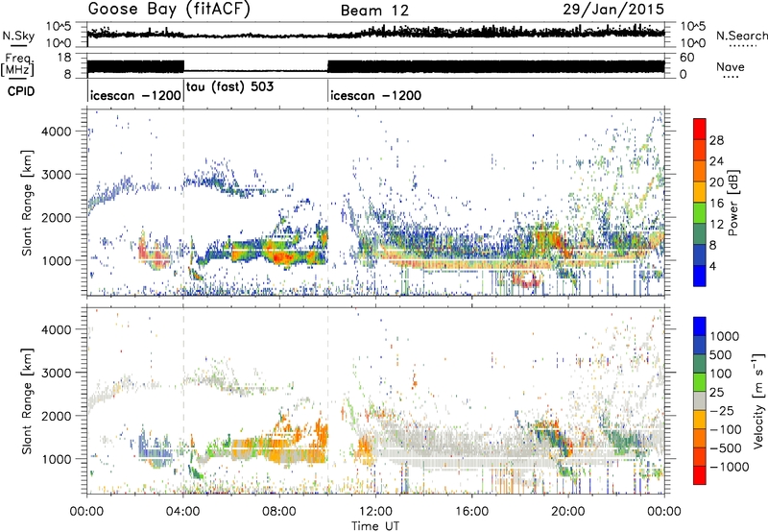This screenshot has width=768, height=532.
Task: Click the "08:00" time axis label
Action: (279, 512)
